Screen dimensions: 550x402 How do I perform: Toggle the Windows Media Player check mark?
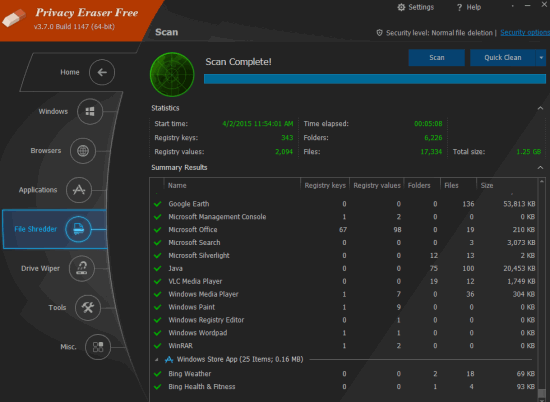(157, 294)
